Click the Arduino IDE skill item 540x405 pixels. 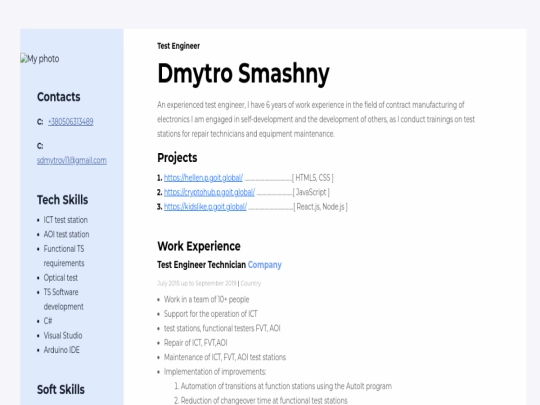(61, 350)
